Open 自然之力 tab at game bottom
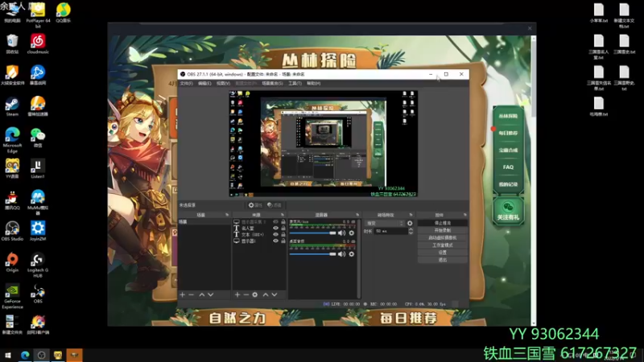The height and width of the screenshot is (362, 644). coord(237,318)
